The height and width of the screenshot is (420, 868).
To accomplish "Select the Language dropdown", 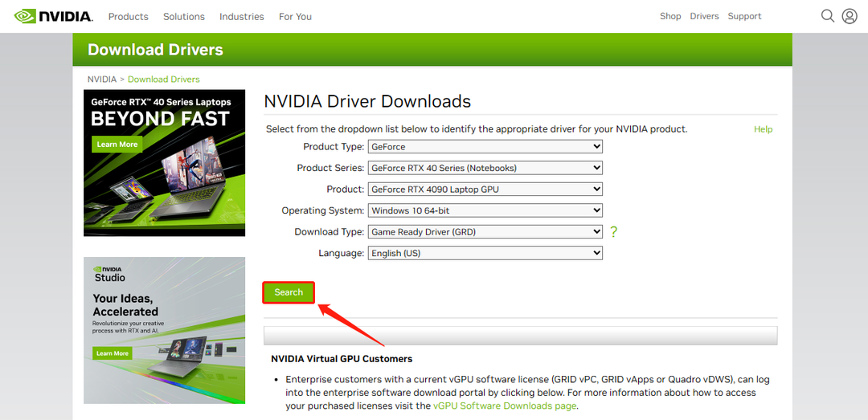I will click(x=485, y=253).
